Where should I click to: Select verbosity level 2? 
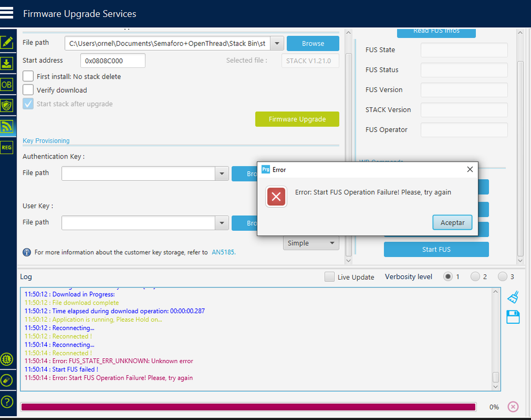pos(475,277)
